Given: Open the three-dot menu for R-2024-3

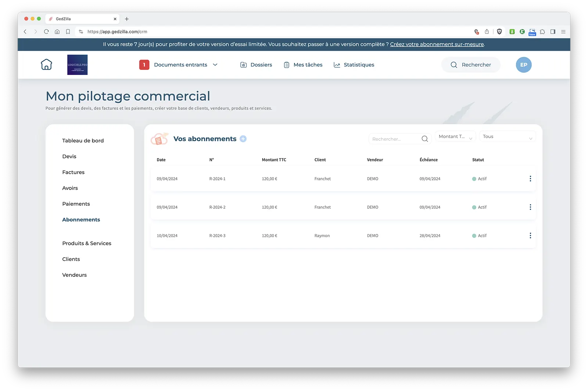Looking at the screenshot, I should [x=530, y=236].
